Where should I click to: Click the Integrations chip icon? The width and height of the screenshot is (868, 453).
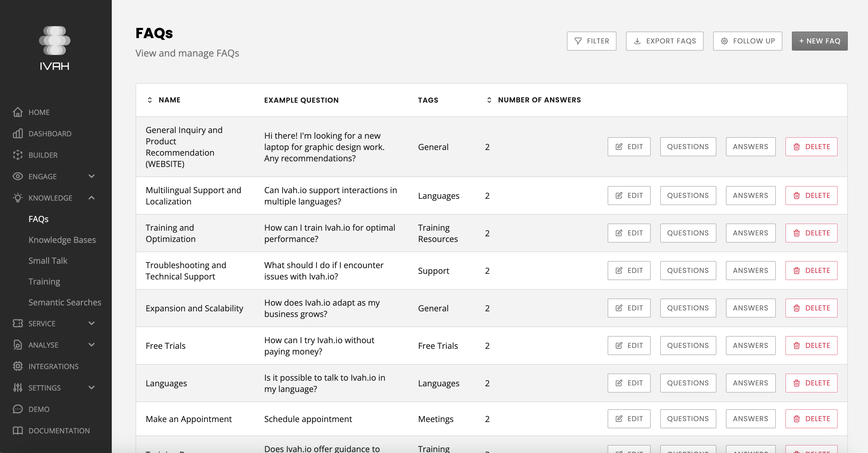[x=18, y=366]
